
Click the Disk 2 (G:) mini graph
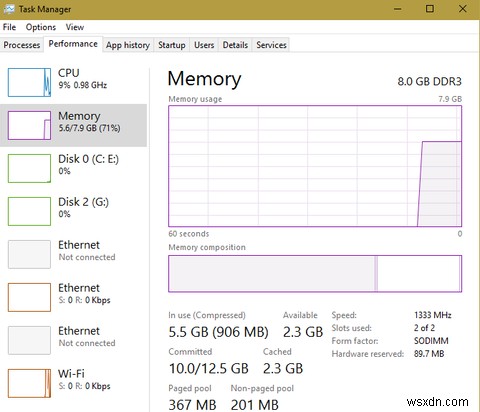(29, 211)
